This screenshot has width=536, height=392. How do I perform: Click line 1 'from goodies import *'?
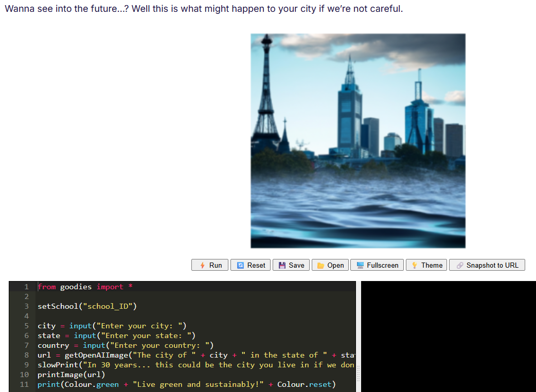point(85,287)
